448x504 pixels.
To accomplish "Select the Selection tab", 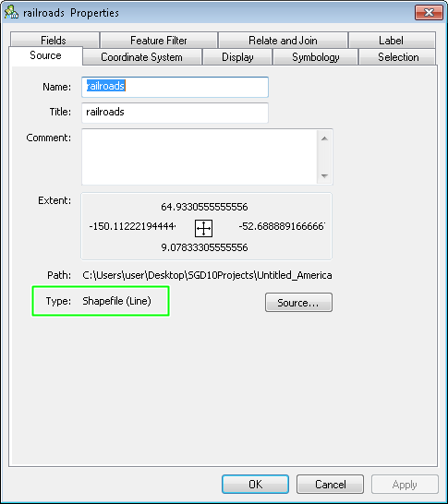I will coord(397,57).
